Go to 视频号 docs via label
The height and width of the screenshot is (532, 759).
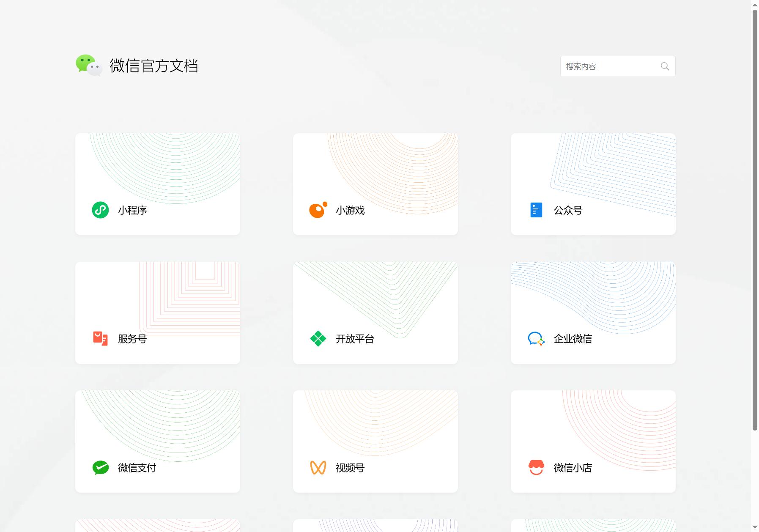point(350,468)
